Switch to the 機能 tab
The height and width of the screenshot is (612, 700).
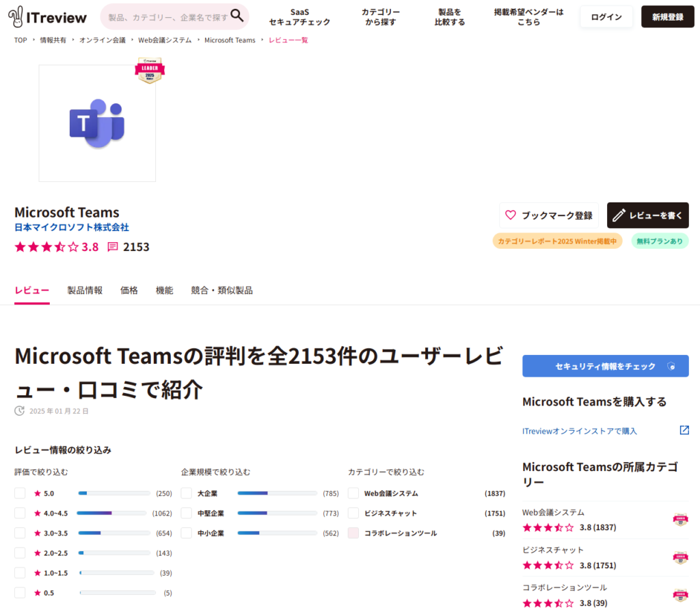(x=164, y=291)
